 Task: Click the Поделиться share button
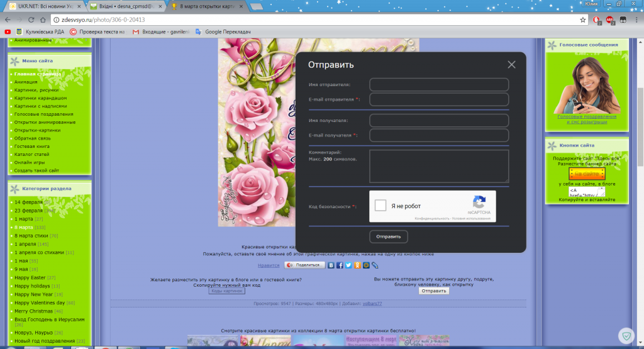tap(305, 265)
